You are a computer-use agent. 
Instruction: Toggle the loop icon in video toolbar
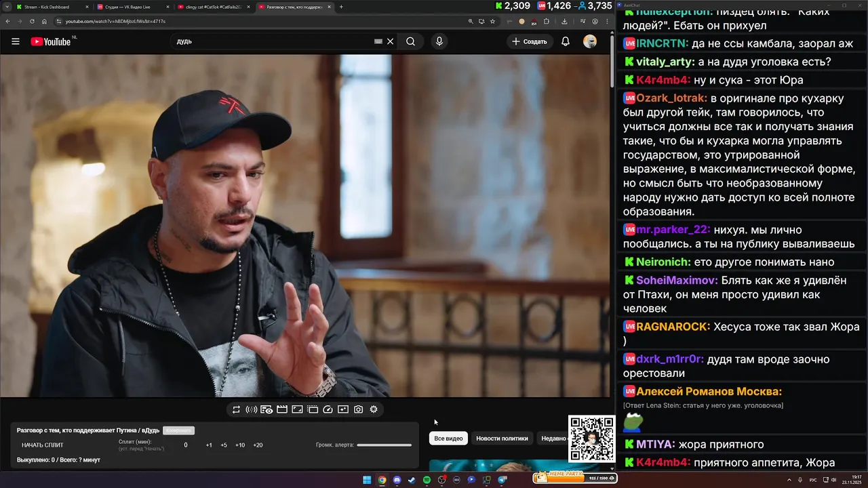point(236,409)
